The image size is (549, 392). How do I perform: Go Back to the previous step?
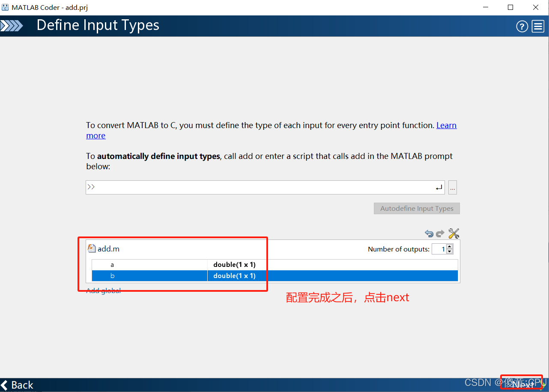click(x=17, y=385)
